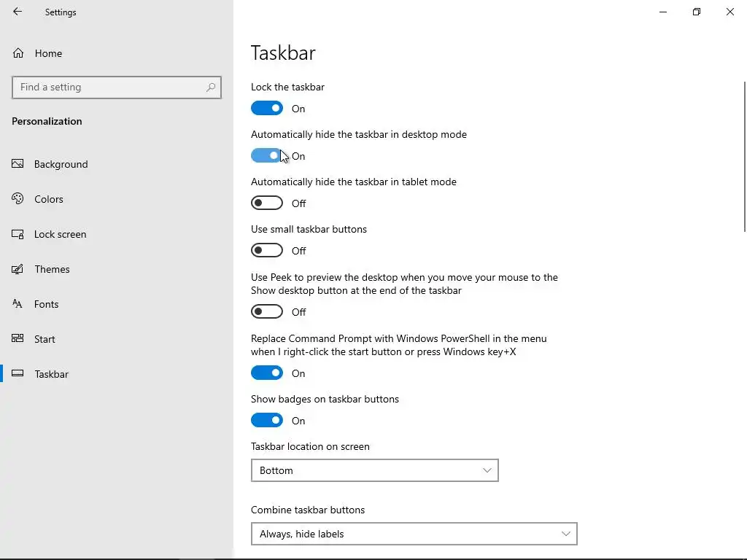Open the Taskbar section in the sidebar
The height and width of the screenshot is (560, 747).
[51, 374]
